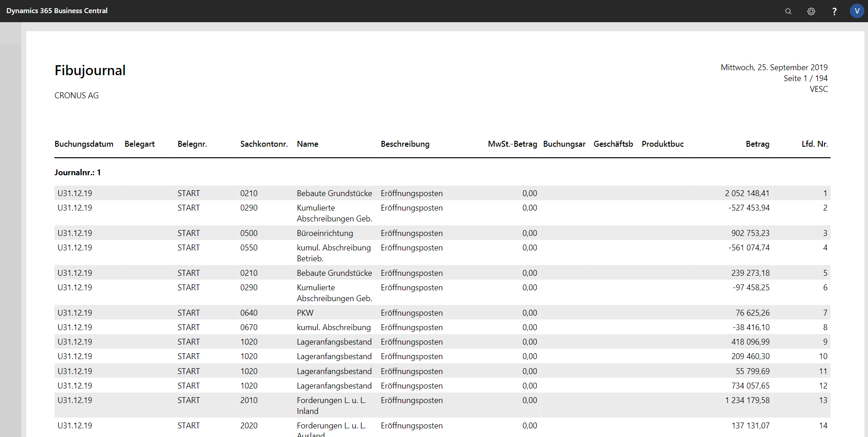Click the Geschäftsb column header
This screenshot has height=437, width=868.
[613, 144]
